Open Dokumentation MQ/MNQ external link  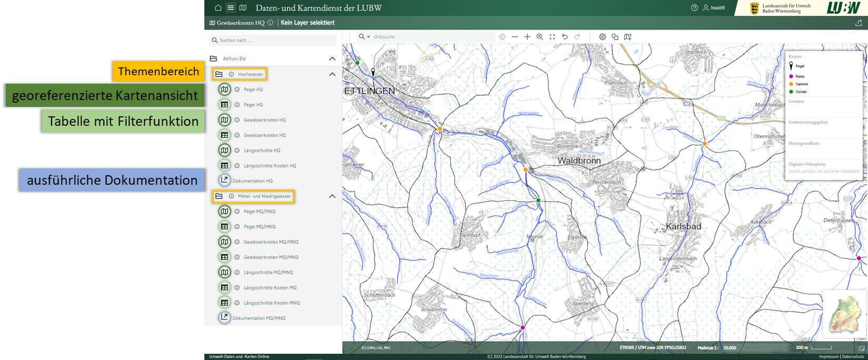[224, 318]
